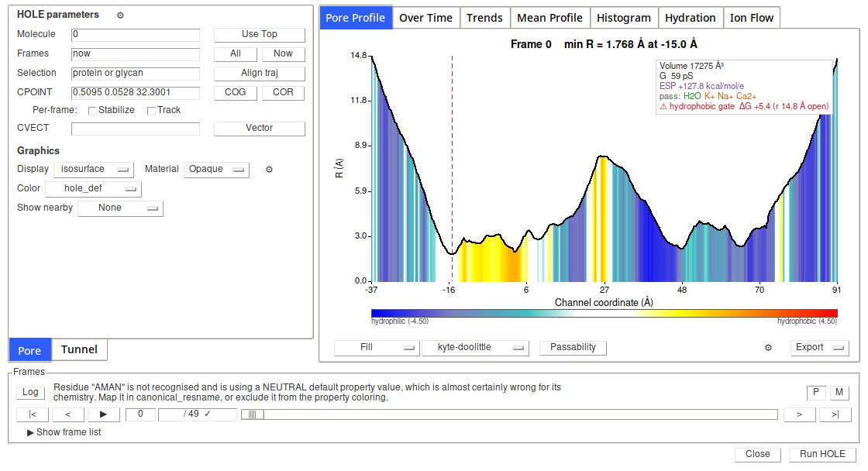This screenshot has height=471, width=868.
Task: Click the "Frame 0 min R" plot title
Action: tap(604, 44)
